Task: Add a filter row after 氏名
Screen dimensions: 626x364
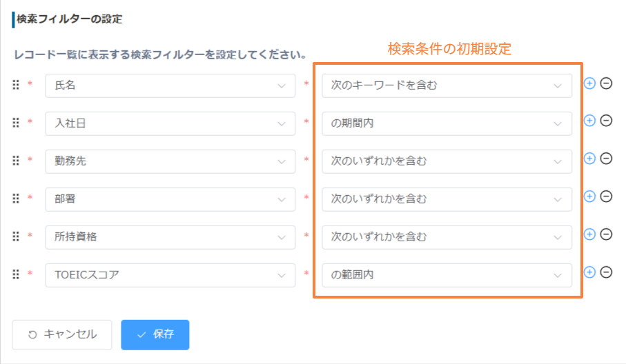Action: pos(589,83)
